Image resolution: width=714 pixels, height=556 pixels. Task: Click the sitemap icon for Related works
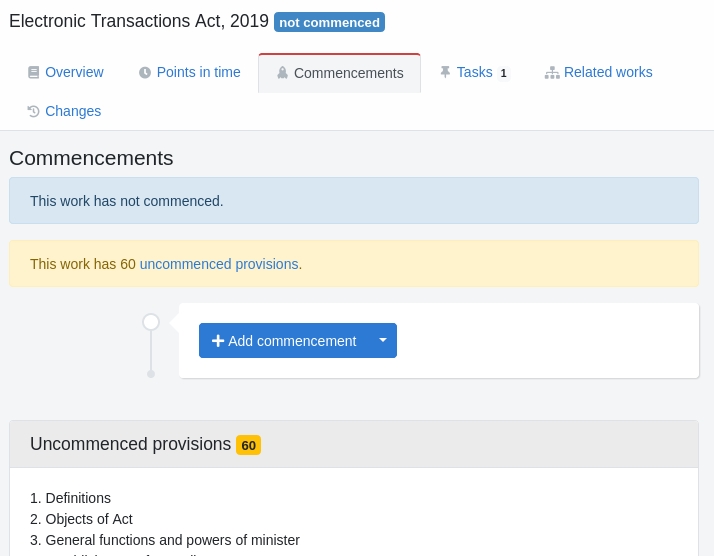[x=552, y=73]
